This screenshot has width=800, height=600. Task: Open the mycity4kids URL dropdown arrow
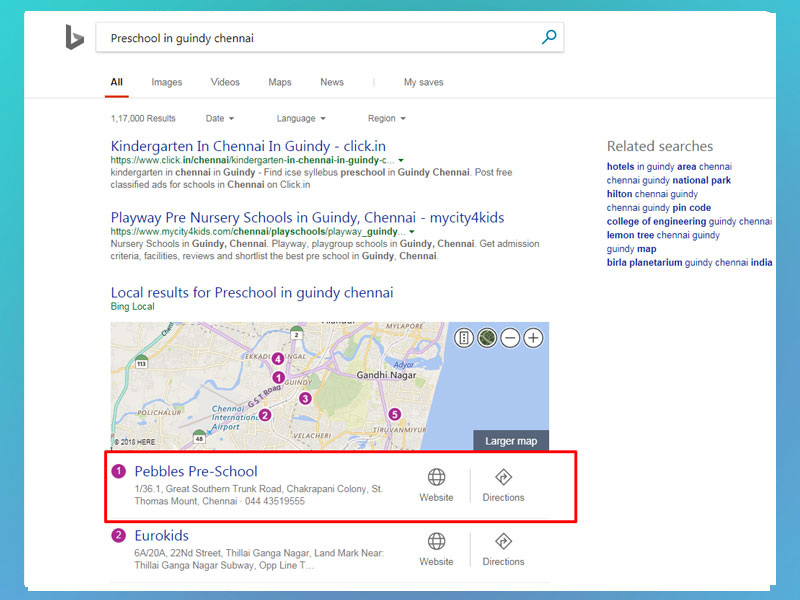pos(412,232)
